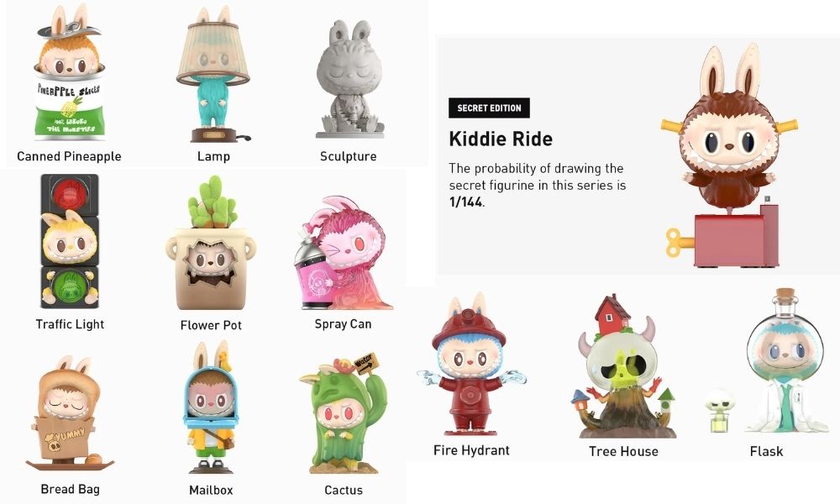Select the Traffic Light figurine
This screenshot has width=840, height=504.
click(70, 241)
